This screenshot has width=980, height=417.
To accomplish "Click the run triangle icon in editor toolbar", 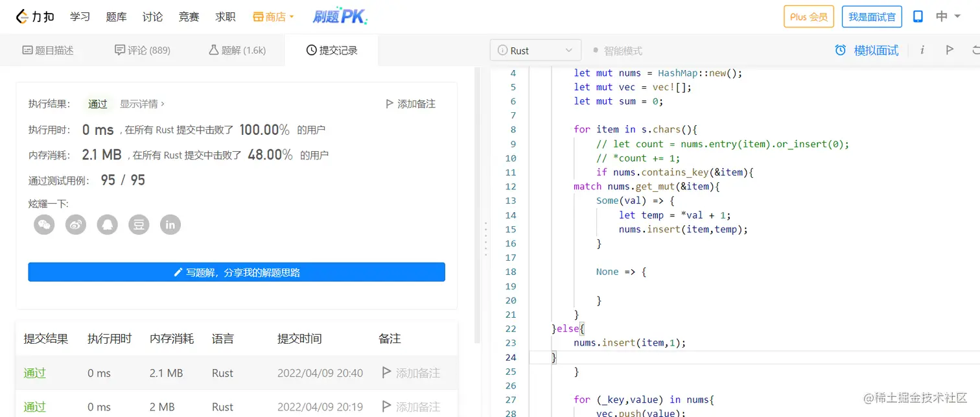I will 950,50.
